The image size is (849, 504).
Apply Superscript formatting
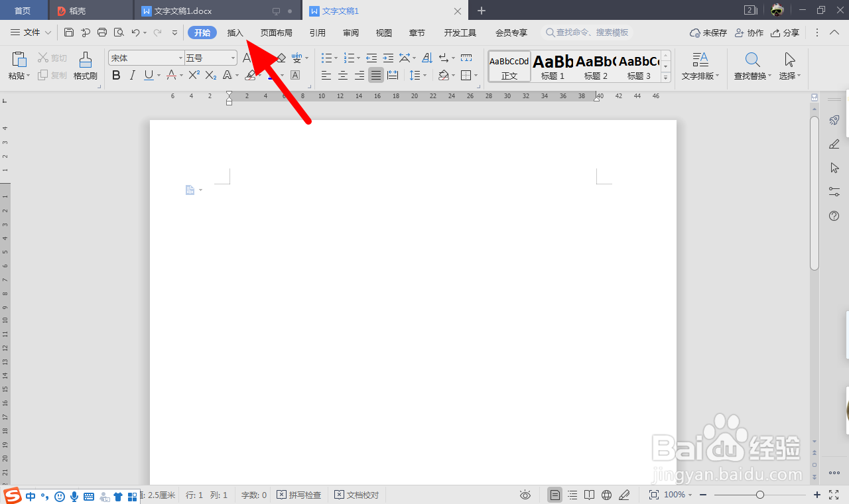pyautogui.click(x=194, y=76)
